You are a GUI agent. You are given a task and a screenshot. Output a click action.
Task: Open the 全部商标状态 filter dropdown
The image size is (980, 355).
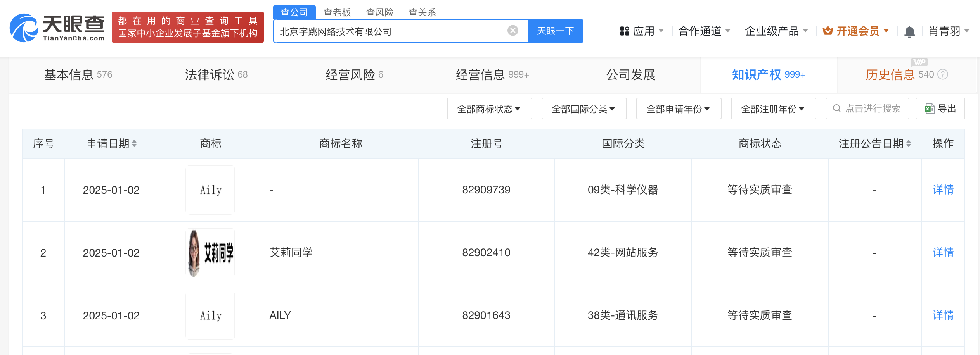click(489, 109)
